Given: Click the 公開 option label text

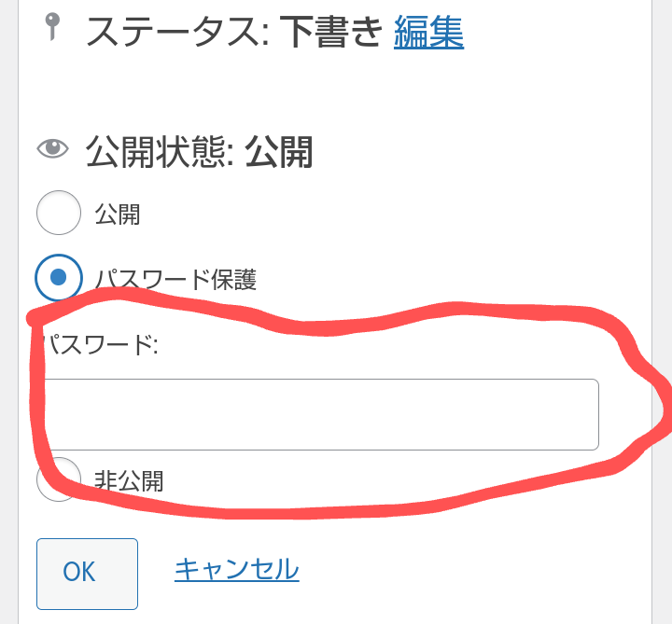Looking at the screenshot, I should (118, 214).
